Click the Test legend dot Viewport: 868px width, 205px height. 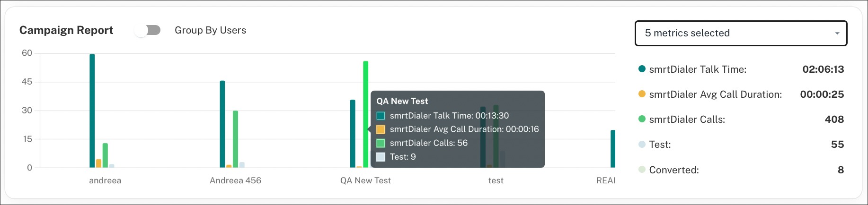pos(642,144)
